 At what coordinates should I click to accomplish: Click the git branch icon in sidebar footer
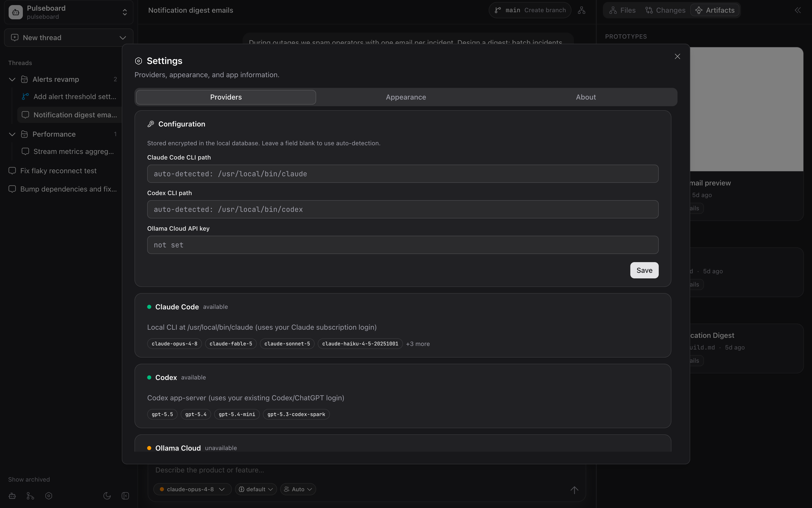30,496
